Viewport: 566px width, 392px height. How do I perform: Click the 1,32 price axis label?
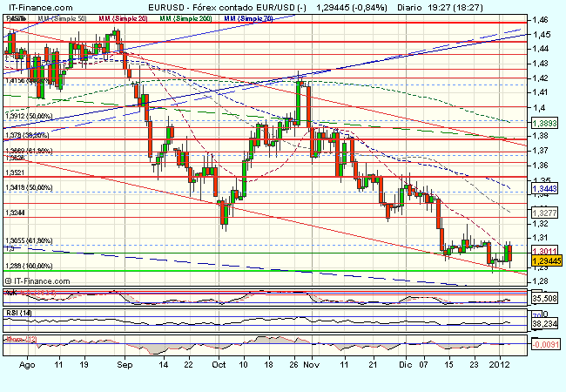[541, 223]
